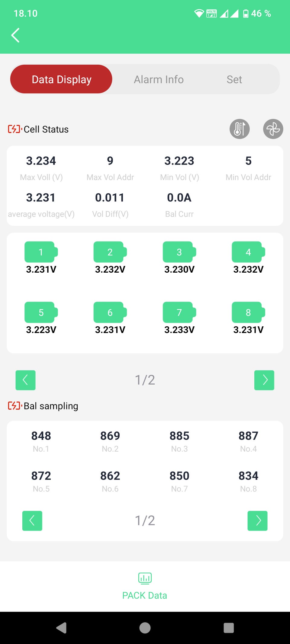The width and height of the screenshot is (290, 644).
Task: Show next Bal sampling page
Action: tap(258, 521)
